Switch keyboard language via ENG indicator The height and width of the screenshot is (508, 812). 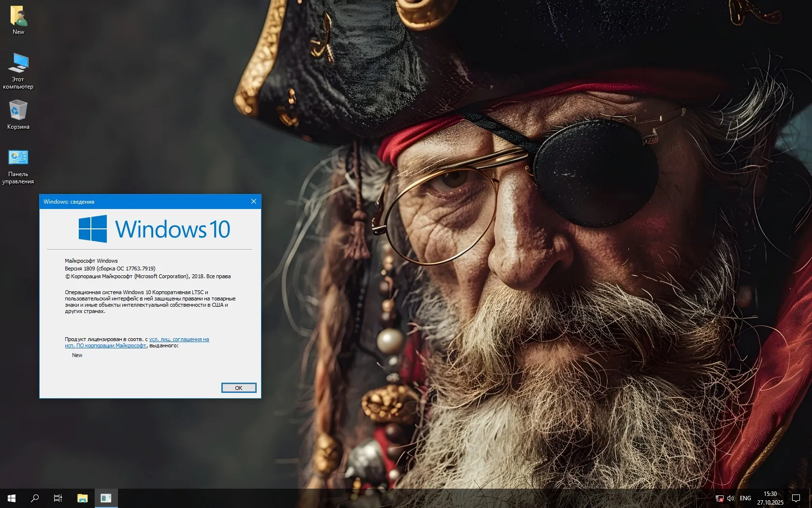[745, 498]
